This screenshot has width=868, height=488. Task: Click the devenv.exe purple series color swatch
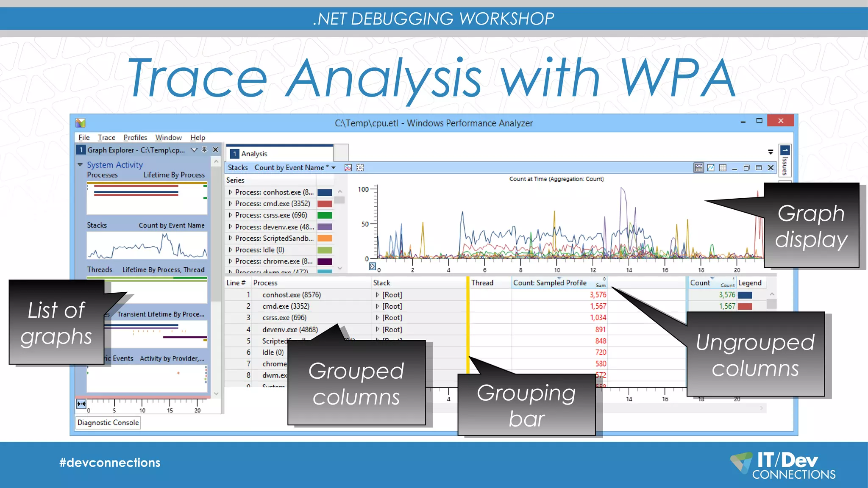325,227
